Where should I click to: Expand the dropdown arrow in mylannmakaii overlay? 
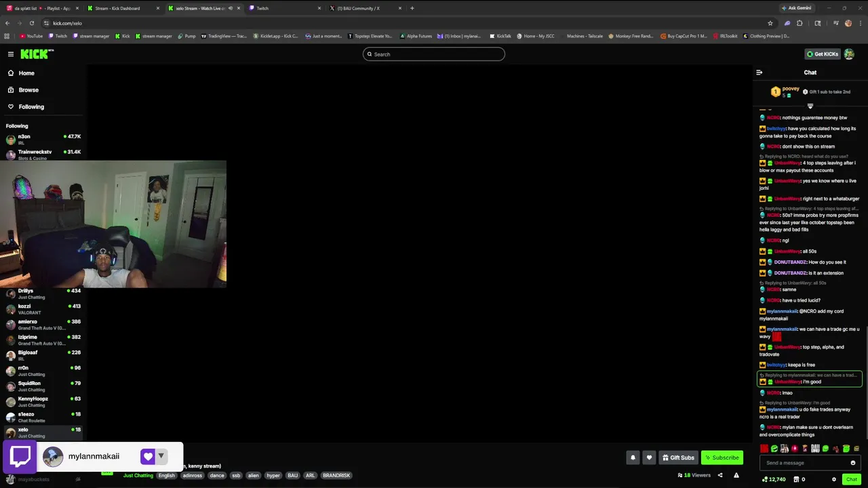pyautogui.click(x=161, y=457)
